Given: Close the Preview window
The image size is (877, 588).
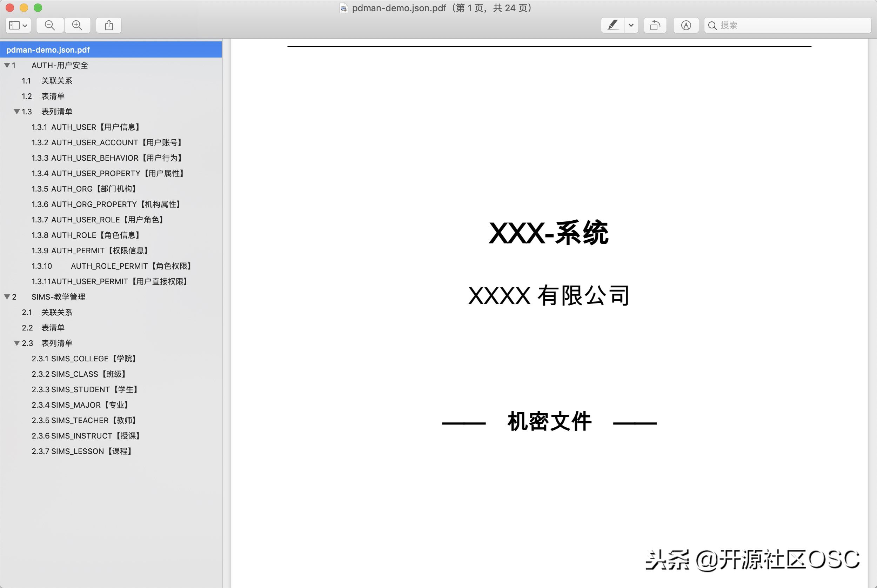Looking at the screenshot, I should pos(10,7).
